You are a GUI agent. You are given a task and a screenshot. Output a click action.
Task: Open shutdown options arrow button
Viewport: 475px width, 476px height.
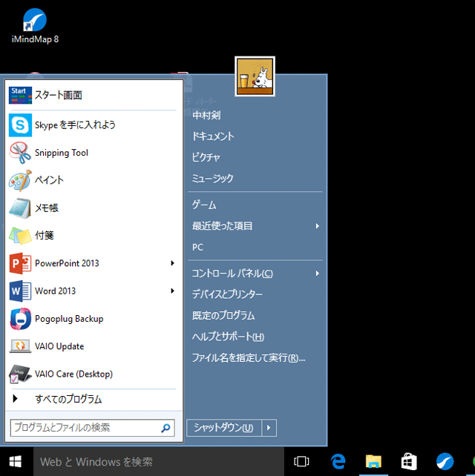click(269, 428)
